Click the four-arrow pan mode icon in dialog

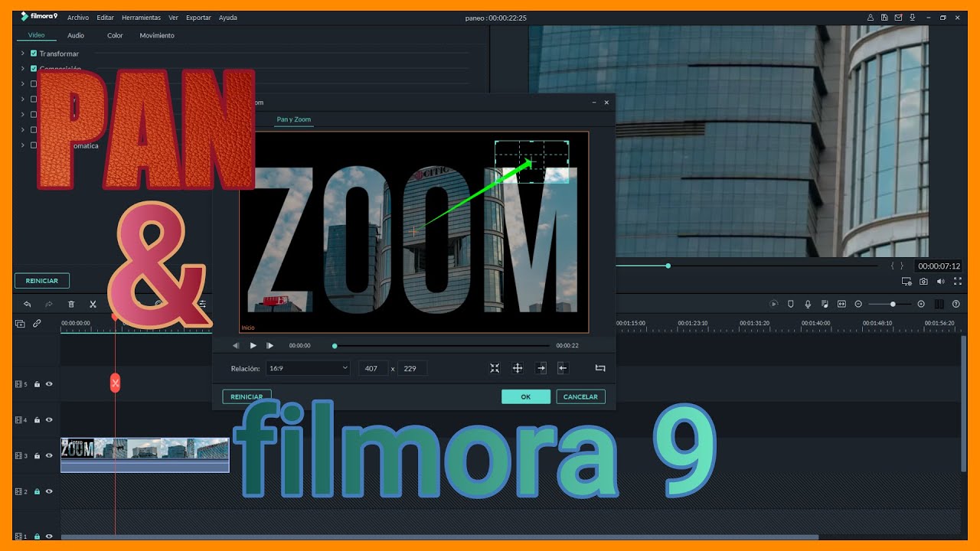tap(518, 368)
